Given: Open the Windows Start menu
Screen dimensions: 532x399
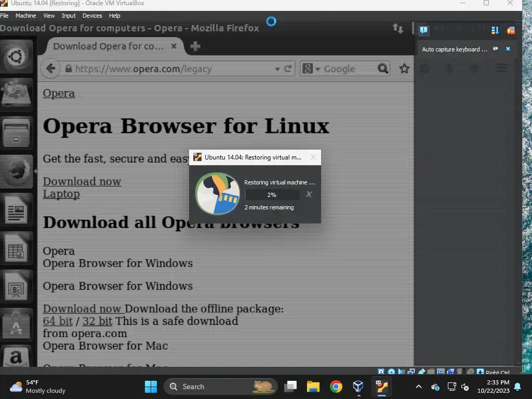Looking at the screenshot, I should (151, 387).
